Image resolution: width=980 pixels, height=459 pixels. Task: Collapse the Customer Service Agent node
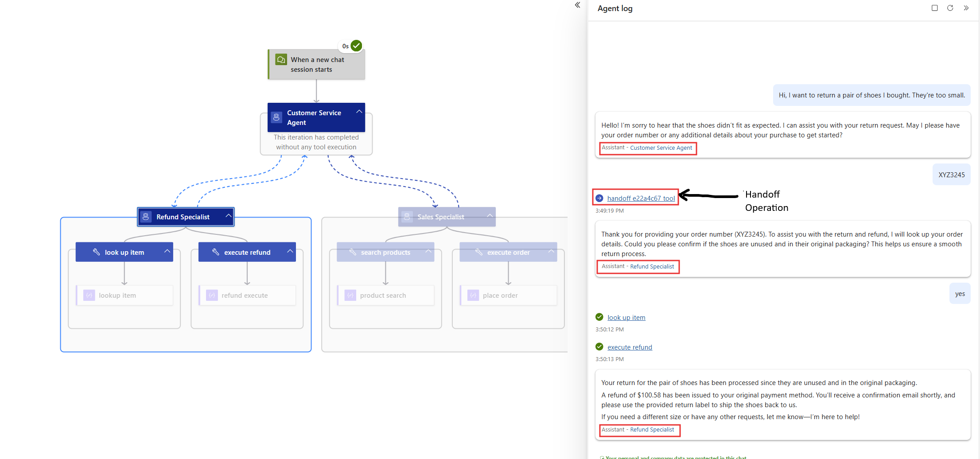point(359,112)
